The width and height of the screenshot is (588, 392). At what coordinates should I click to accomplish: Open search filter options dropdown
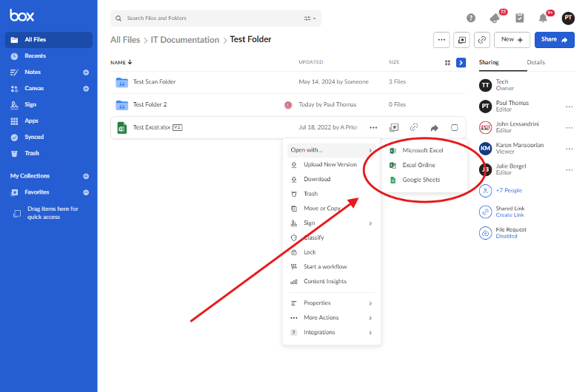point(310,18)
